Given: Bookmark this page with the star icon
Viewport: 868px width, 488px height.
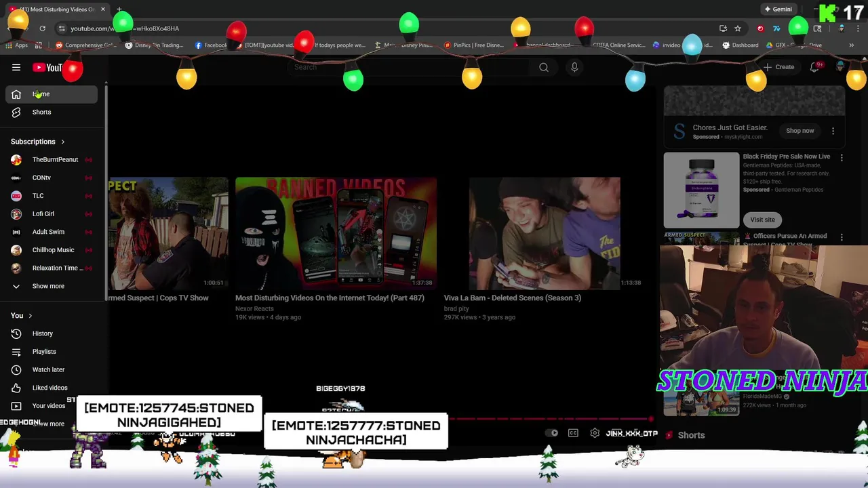Looking at the screenshot, I should coord(738,28).
